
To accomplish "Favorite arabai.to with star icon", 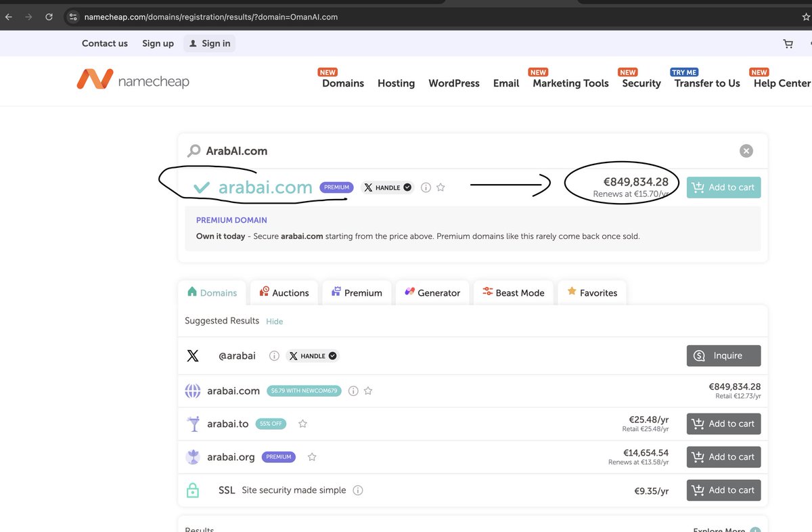I will pos(302,424).
